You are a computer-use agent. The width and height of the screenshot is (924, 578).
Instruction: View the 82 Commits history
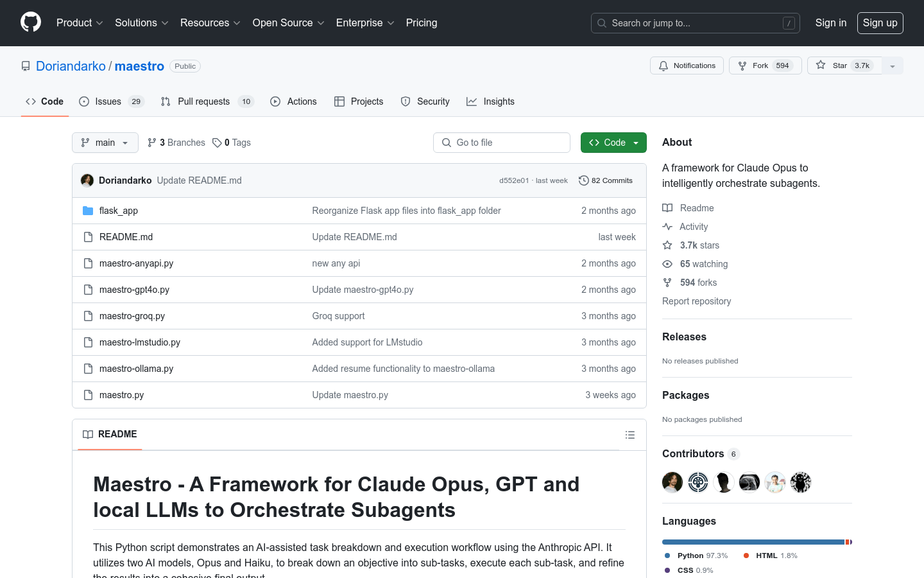tap(606, 180)
